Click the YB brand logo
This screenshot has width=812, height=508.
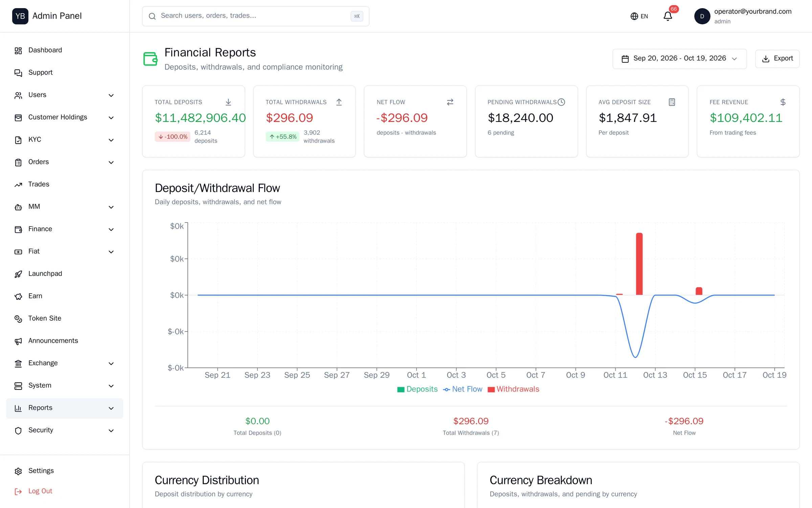(x=20, y=16)
